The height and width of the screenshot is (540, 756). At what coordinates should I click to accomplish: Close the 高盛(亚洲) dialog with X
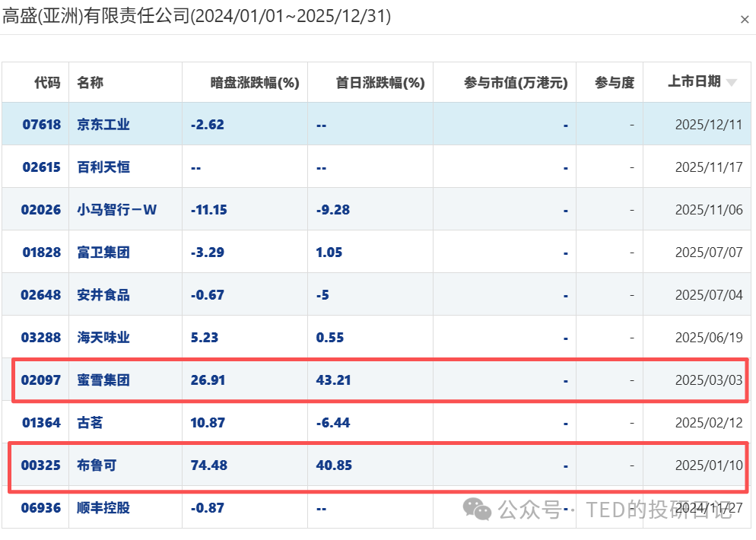click(745, 21)
